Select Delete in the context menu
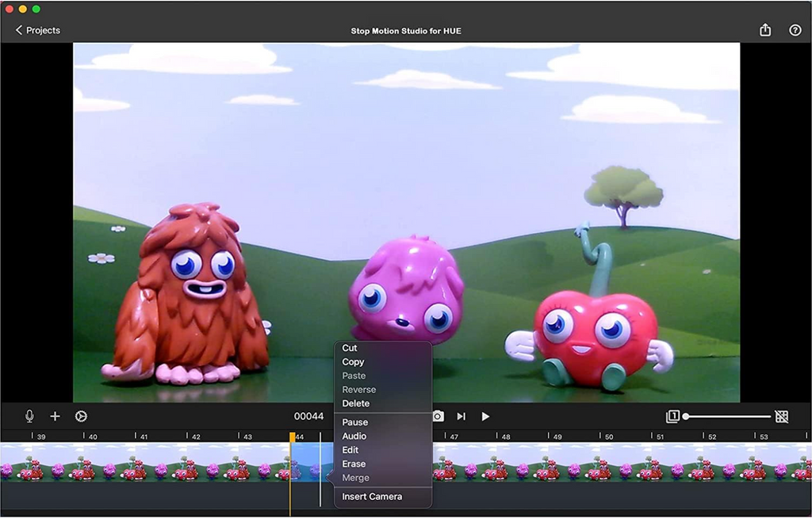The image size is (812, 519). (356, 403)
